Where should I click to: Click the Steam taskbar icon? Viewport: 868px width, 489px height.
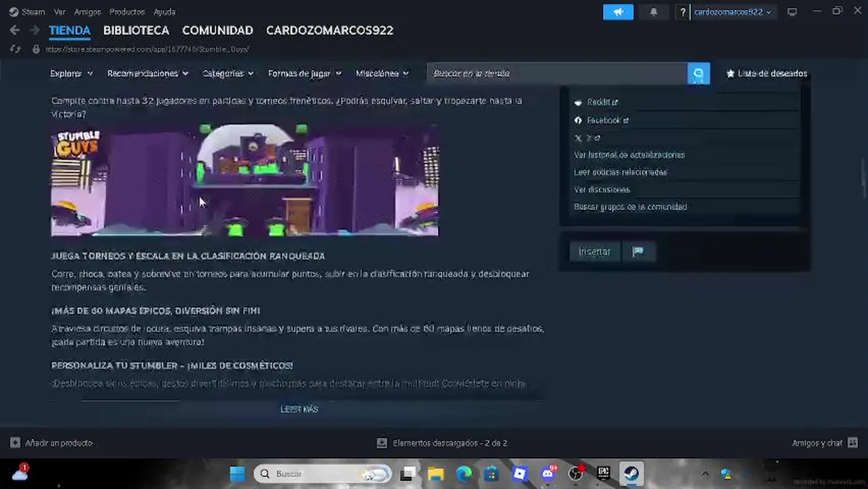631,473
